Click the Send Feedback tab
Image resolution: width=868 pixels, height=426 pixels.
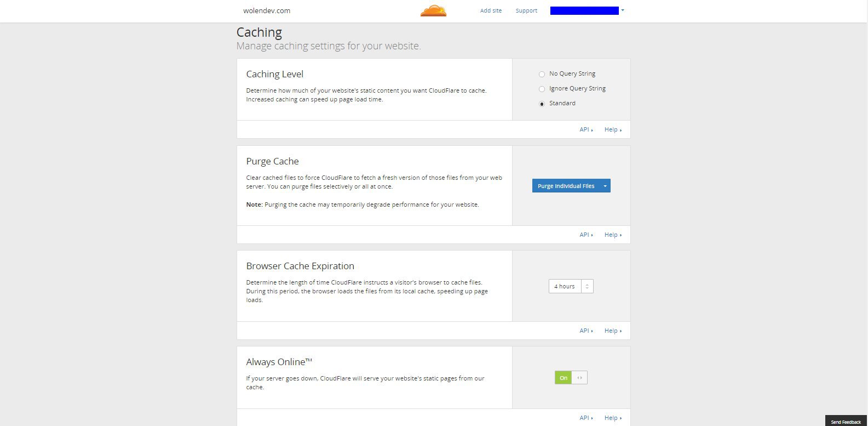[846, 422]
